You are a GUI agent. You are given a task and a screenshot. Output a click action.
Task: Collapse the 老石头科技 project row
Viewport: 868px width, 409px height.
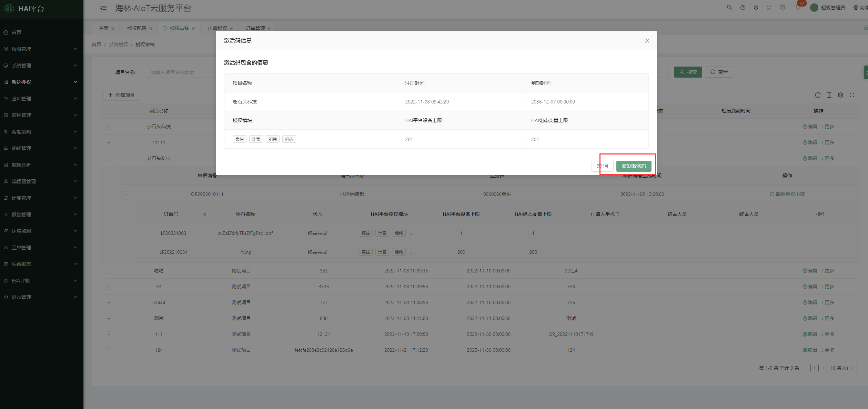pos(109,159)
